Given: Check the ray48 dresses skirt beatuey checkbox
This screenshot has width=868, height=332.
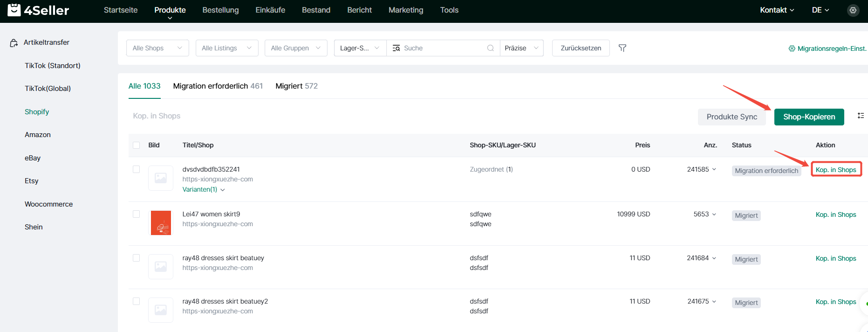Looking at the screenshot, I should click(x=137, y=258).
